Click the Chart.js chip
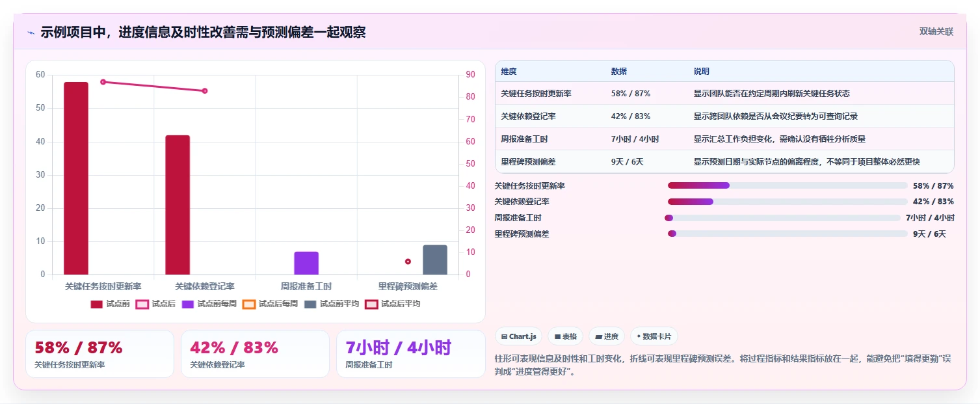The image size is (980, 404). point(519,336)
